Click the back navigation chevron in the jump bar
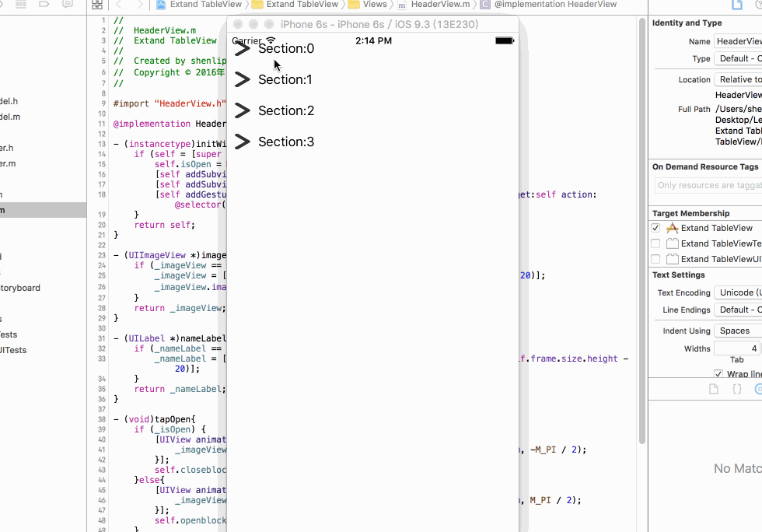Viewport: 762px width, 532px height. (119, 5)
